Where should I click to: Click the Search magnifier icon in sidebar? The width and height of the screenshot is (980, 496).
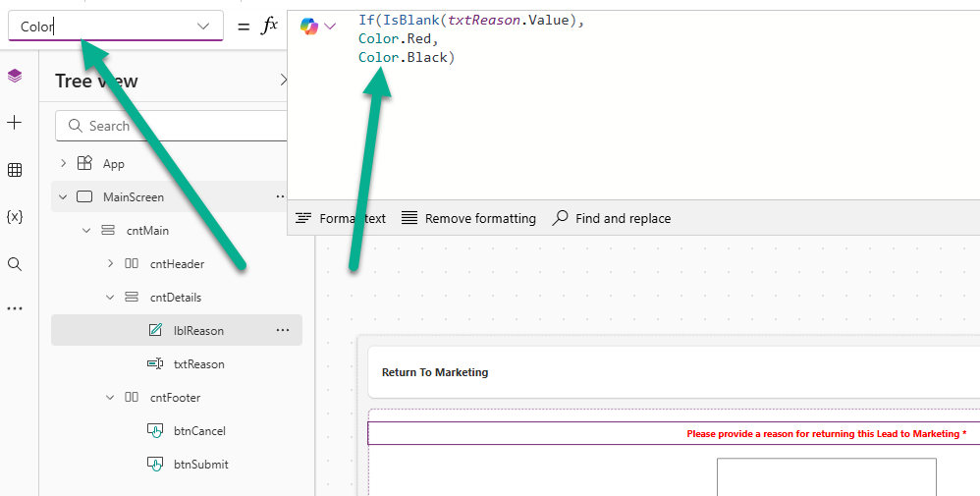15,264
